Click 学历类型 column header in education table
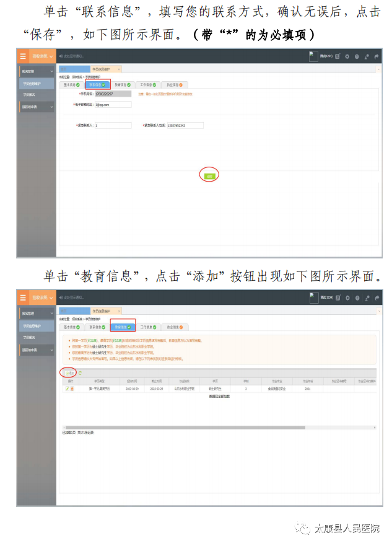Screen dimensions: 392x546 coord(100,381)
